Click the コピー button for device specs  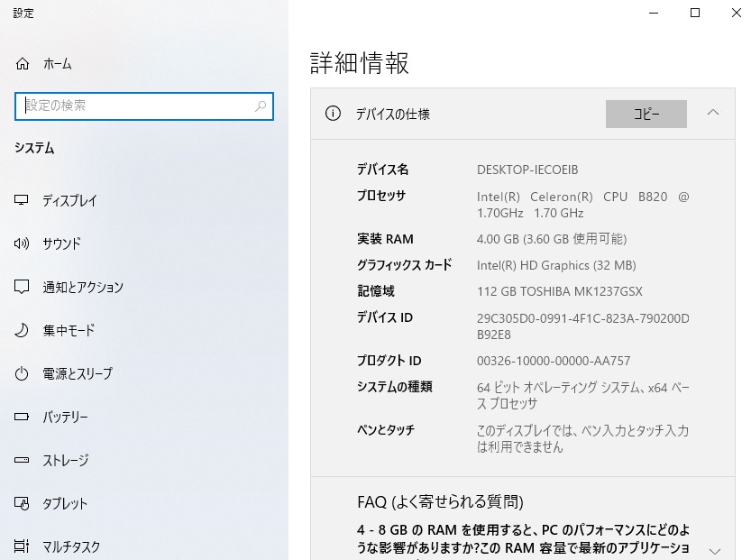[x=646, y=114]
